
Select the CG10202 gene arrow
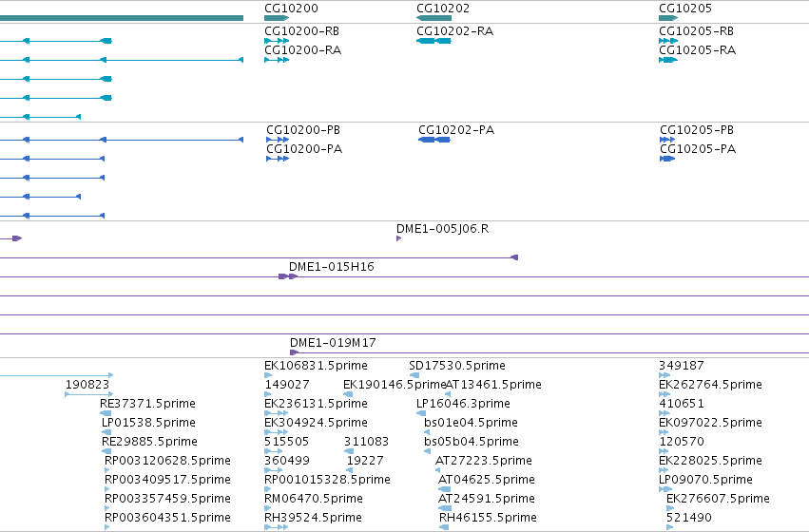point(433,18)
